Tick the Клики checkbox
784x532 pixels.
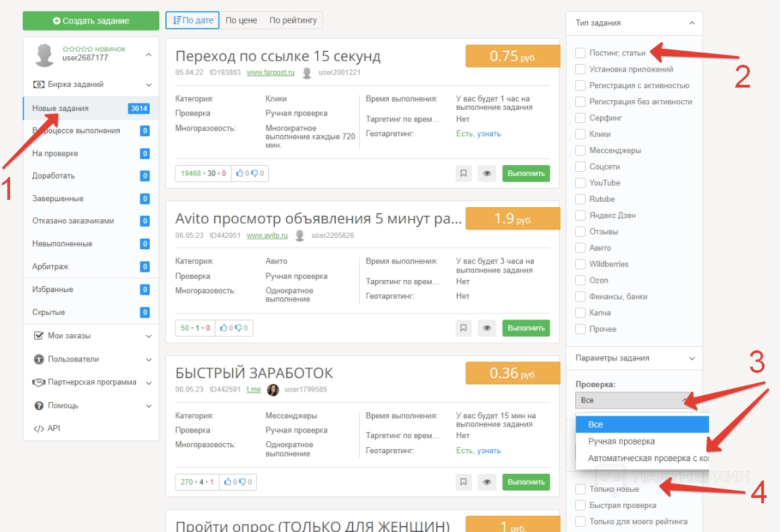click(x=581, y=134)
